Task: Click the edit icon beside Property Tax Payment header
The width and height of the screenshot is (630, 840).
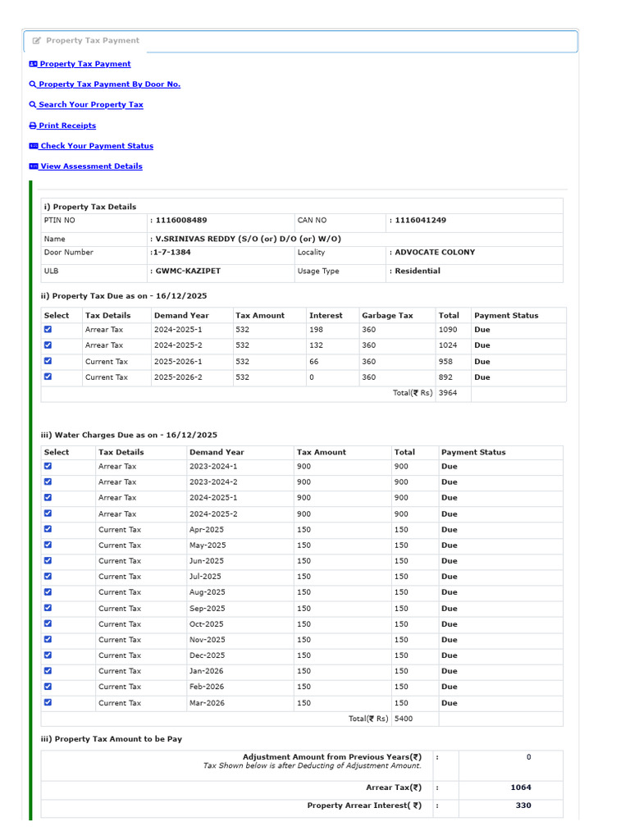Action: point(36,41)
